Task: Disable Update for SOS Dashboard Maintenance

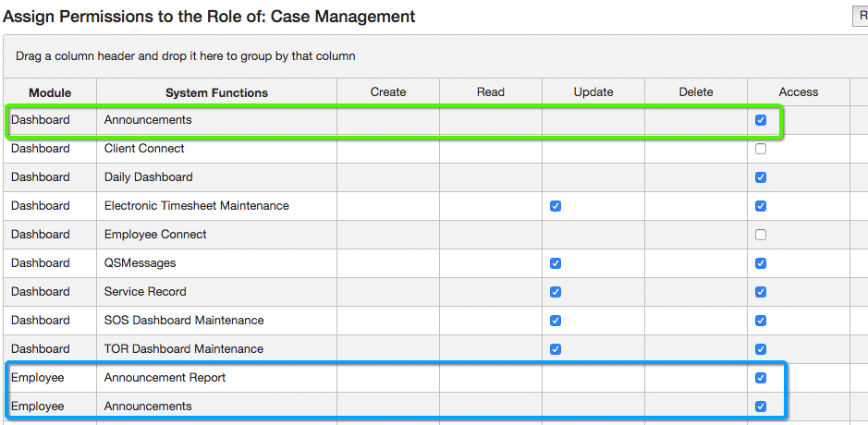Action: tap(555, 321)
